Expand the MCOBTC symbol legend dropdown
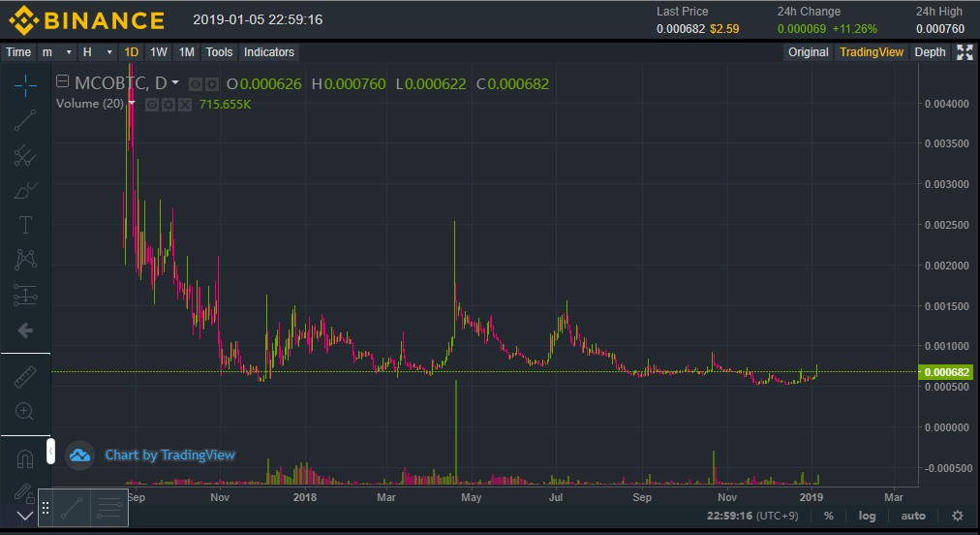This screenshot has width=980, height=535. click(x=175, y=83)
